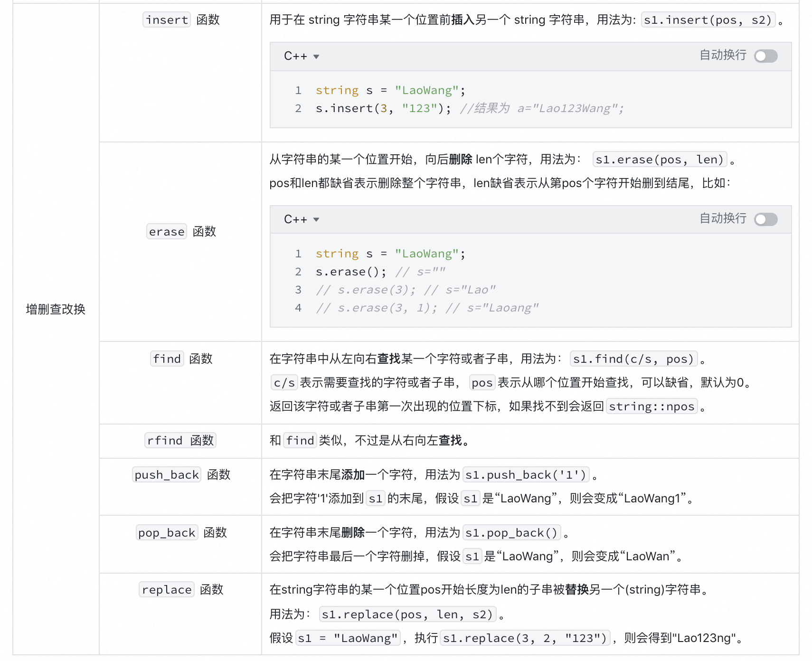Click the replace 函数 label
The width and height of the screenshot is (812, 661).
(x=181, y=589)
